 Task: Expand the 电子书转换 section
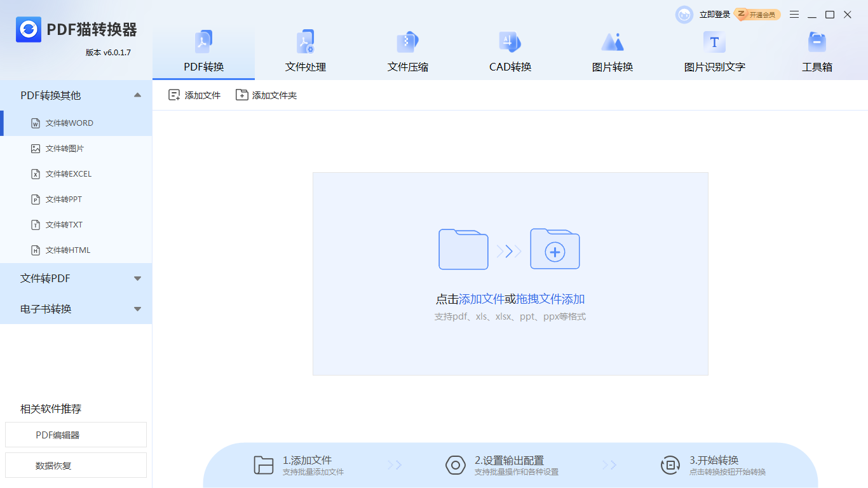(x=76, y=309)
